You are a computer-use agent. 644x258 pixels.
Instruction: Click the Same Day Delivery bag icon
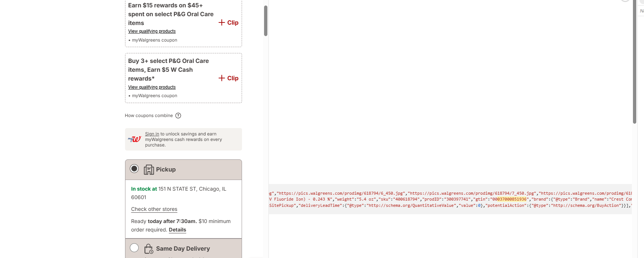(x=149, y=249)
